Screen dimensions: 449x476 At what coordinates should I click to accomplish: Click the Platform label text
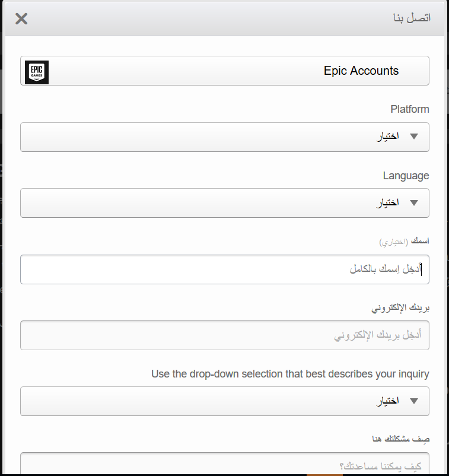click(x=410, y=109)
